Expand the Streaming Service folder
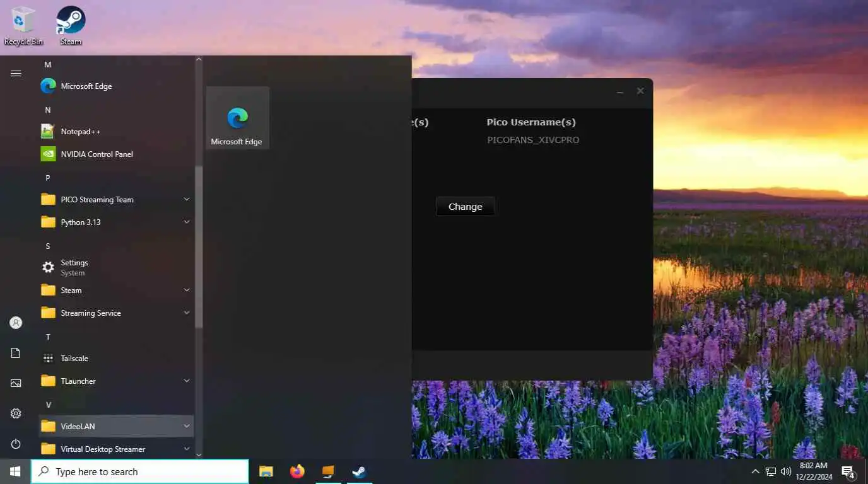The width and height of the screenshot is (868, 484). tap(116, 313)
